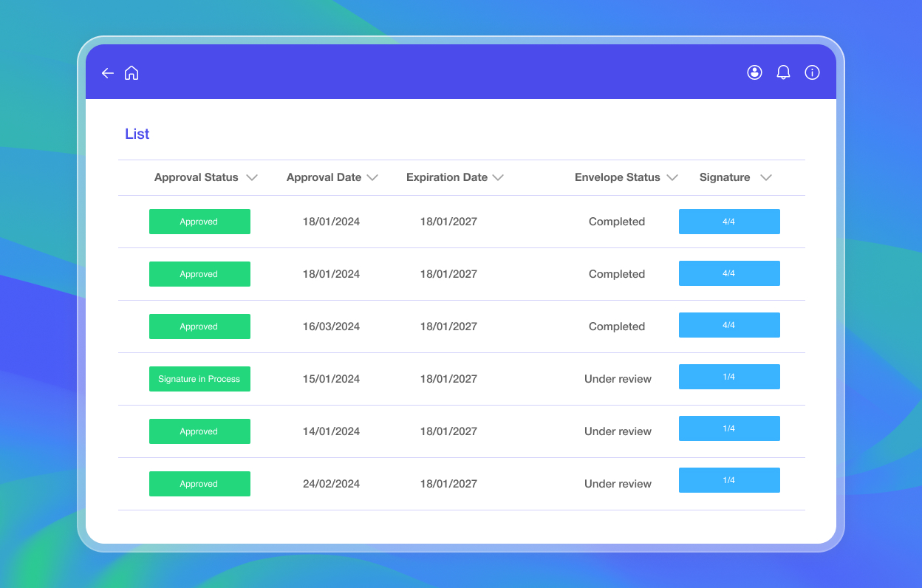
Task: Expand the Envelope Status column chevron
Action: pos(672,178)
